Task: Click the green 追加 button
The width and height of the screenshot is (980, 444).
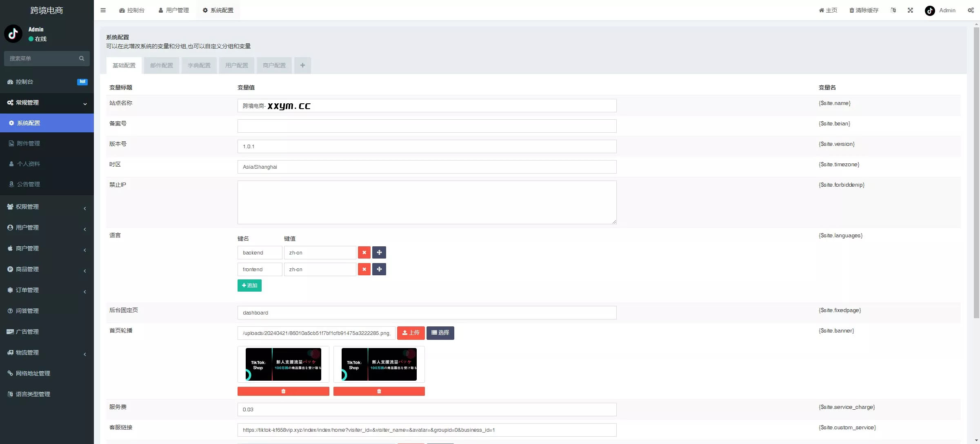Action: click(249, 286)
